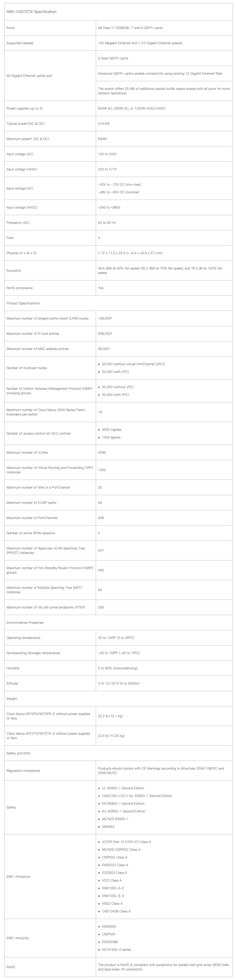Select the 128,000 LPM routes value
The image size is (236, 980).
click(x=105, y=318)
